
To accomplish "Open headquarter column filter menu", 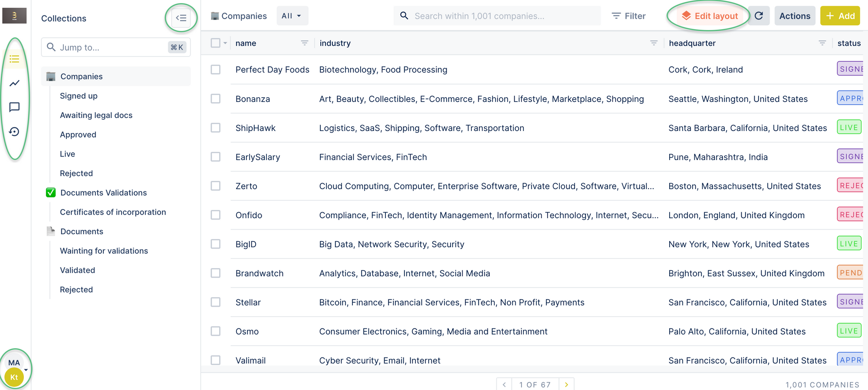I will click(x=822, y=43).
